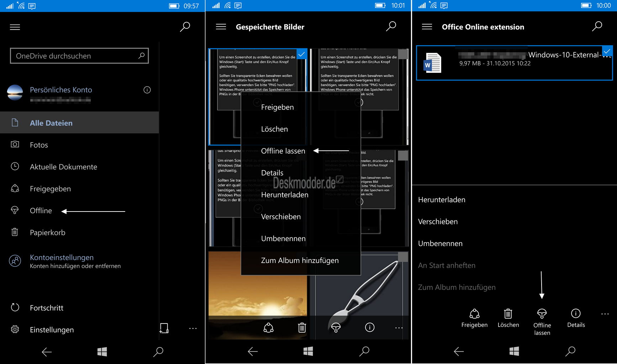Viewport: 617px width, 364px height.
Task: Tap offline parachute icon in Gespeicherte Bilder toolbar
Action: (336, 327)
